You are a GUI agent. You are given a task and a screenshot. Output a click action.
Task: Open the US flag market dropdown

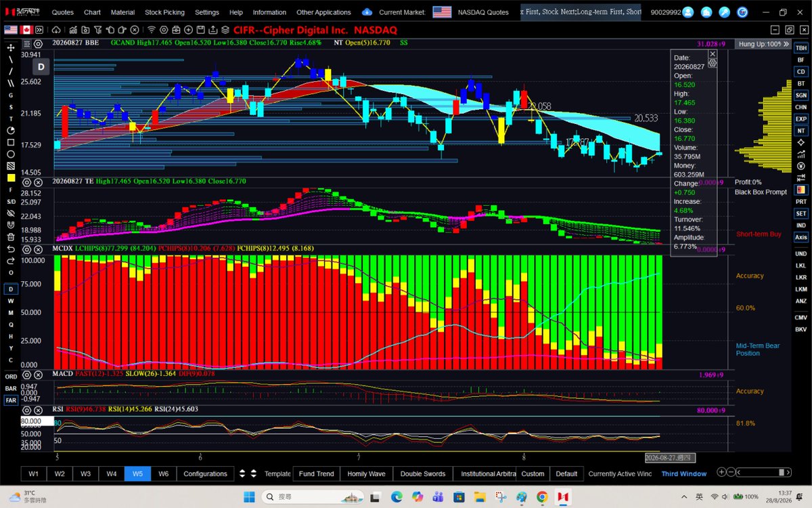442,12
